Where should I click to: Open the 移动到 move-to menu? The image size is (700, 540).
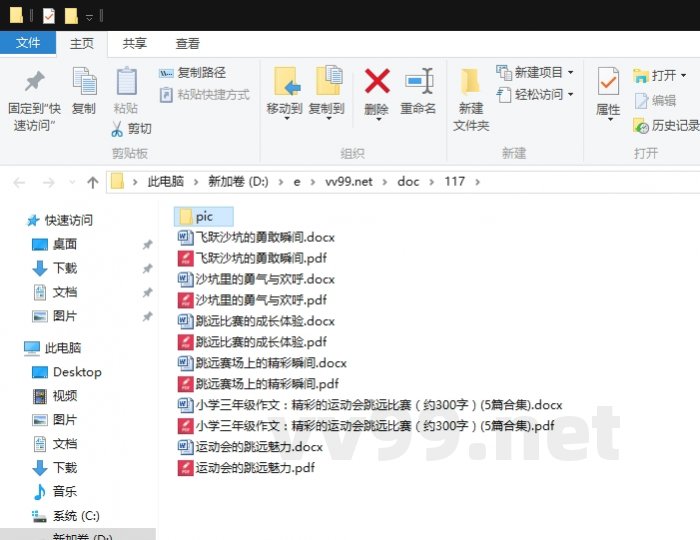coord(285,94)
